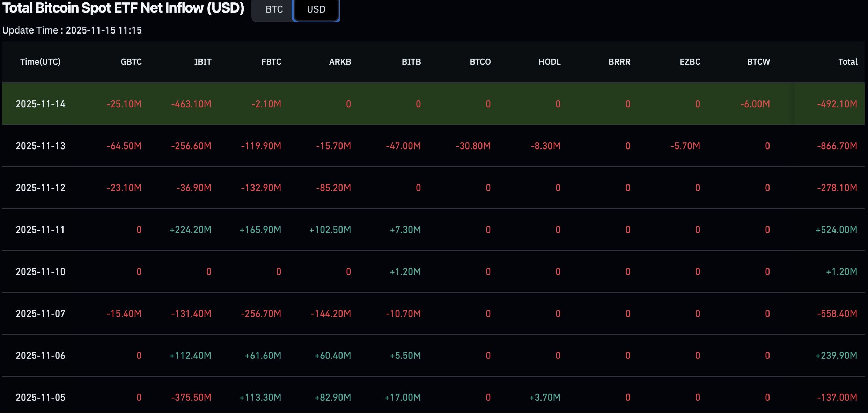Click the +61.60M FBTC value
Image resolution: width=868 pixels, height=413 pixels.
pyautogui.click(x=263, y=356)
